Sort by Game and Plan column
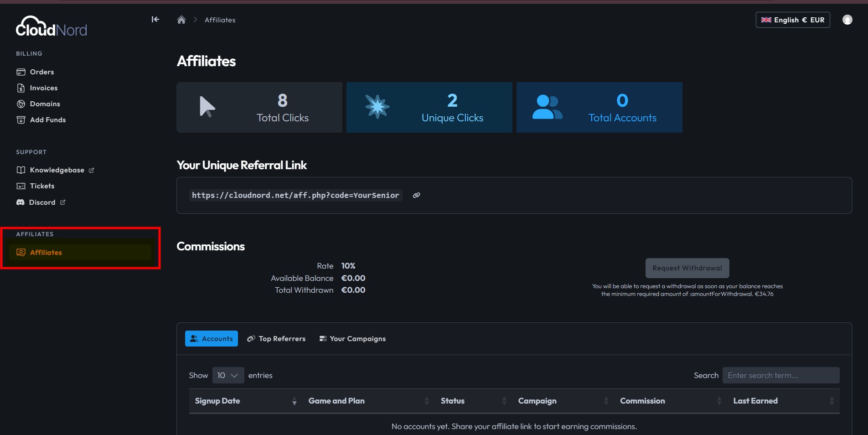The height and width of the screenshot is (435, 868). coord(368,401)
